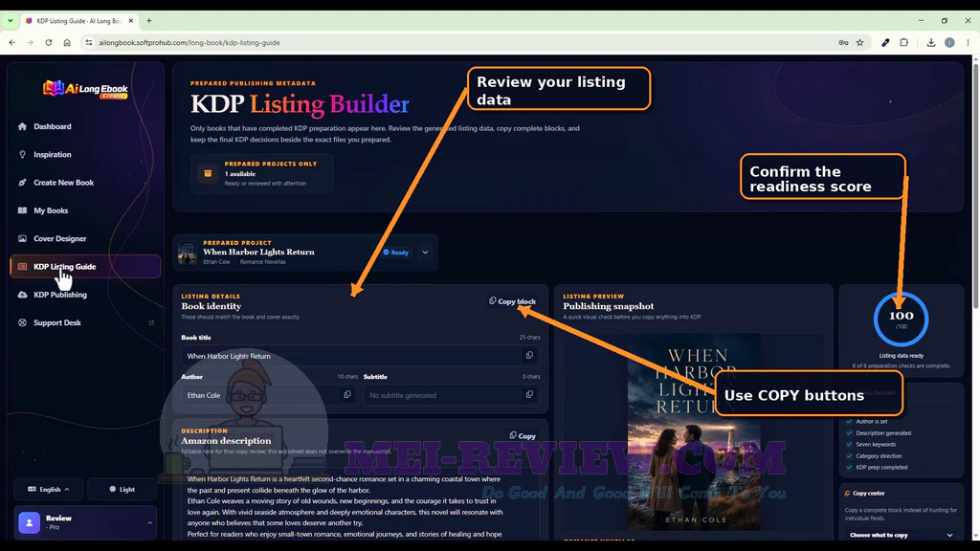Toggle the Light theme button
980x551 pixels.
click(x=122, y=489)
